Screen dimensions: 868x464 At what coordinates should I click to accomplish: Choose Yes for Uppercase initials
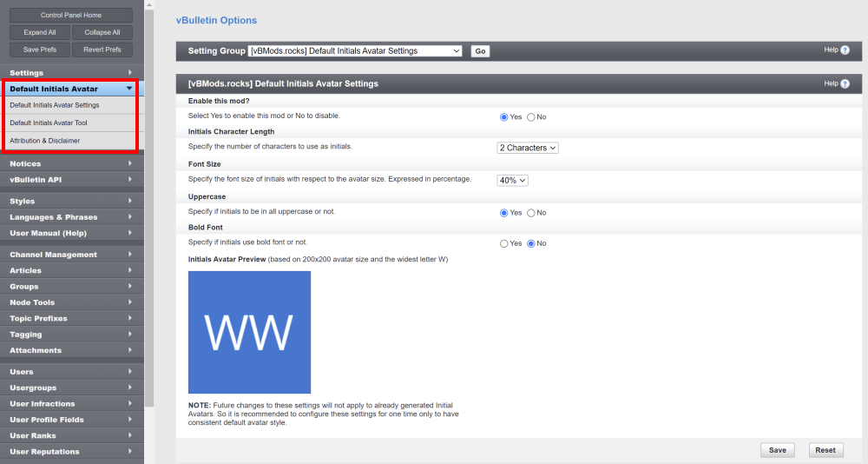503,213
